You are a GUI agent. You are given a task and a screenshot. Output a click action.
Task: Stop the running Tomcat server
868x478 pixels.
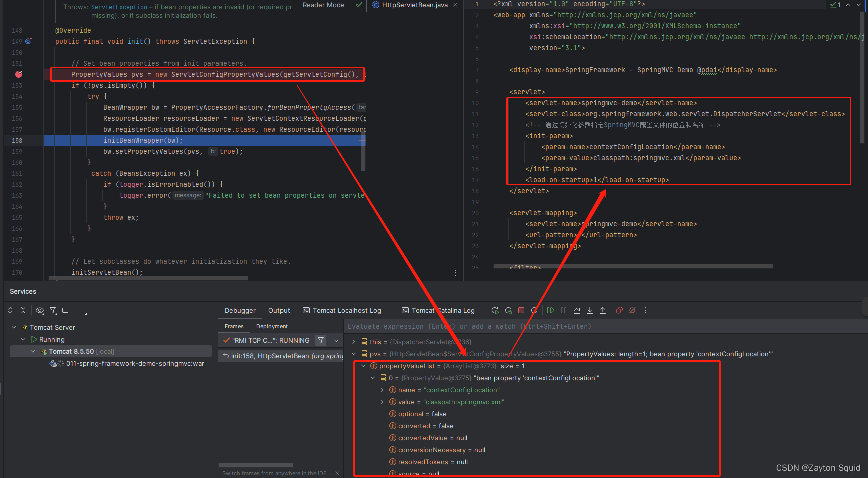pos(521,310)
